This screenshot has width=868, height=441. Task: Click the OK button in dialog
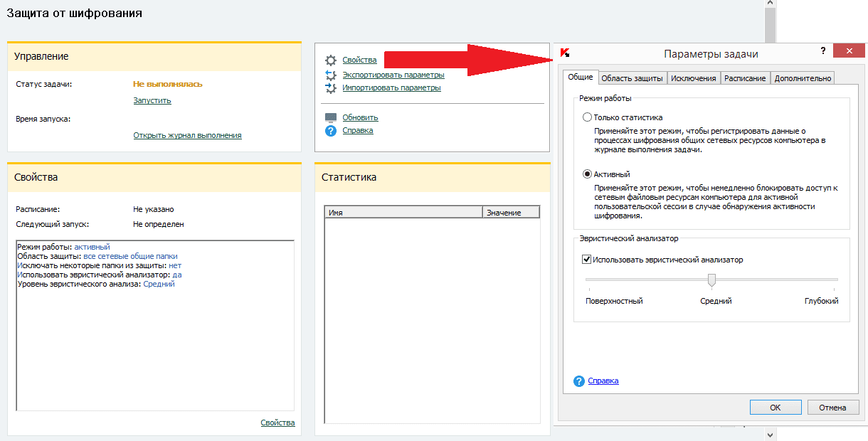click(776, 408)
